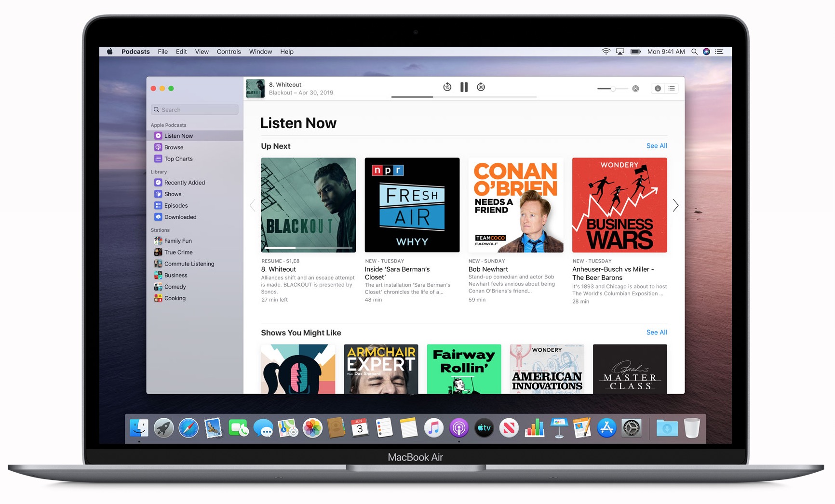Open Photos from the Dock
The width and height of the screenshot is (835, 504).
coord(312,428)
